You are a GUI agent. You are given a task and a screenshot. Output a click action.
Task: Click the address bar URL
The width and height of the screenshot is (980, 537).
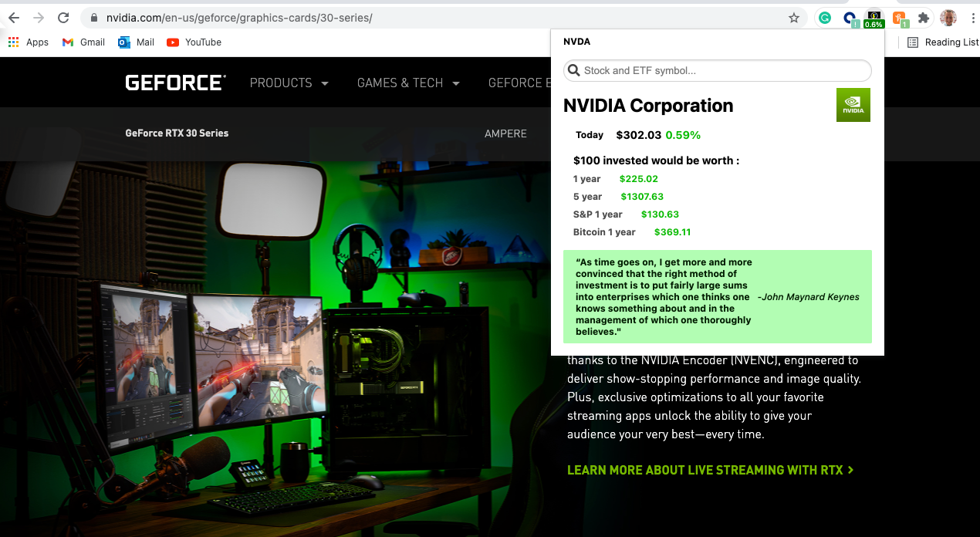239,18
